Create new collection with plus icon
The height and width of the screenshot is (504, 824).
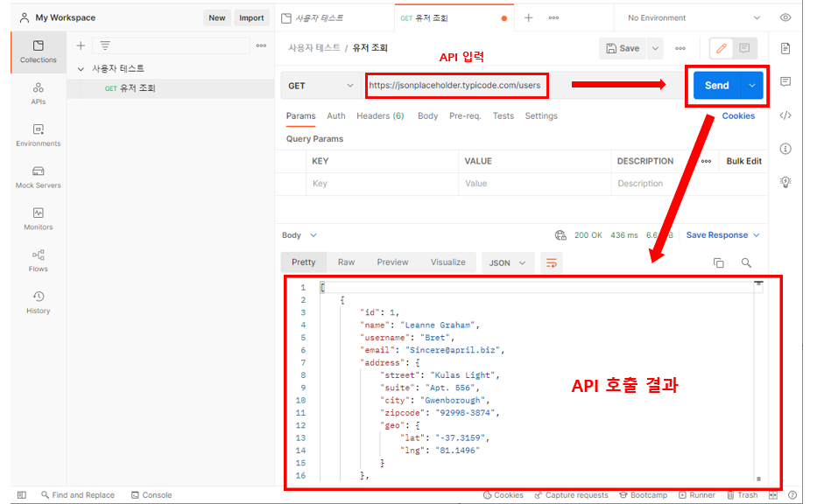(x=81, y=45)
